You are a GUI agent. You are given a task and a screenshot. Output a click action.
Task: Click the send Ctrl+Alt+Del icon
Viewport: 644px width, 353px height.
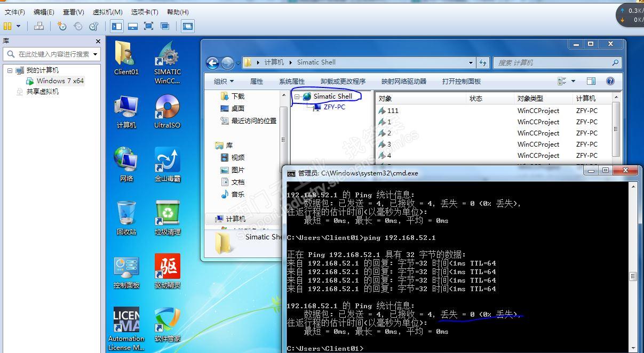point(38,26)
